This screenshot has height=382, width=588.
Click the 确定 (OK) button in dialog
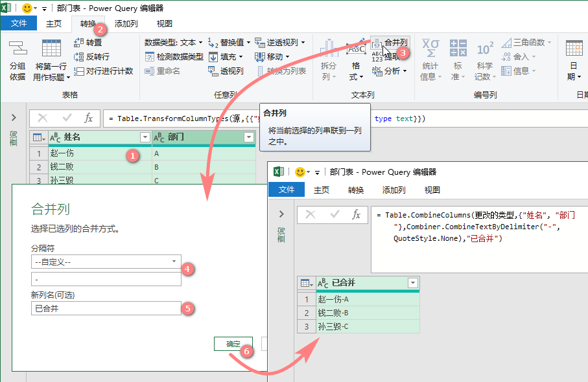click(x=233, y=344)
